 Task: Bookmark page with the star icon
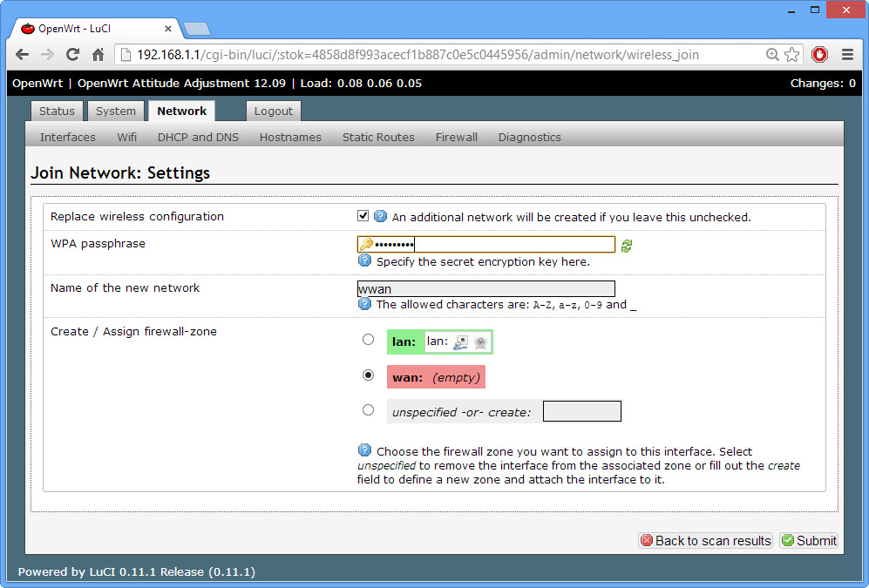[792, 54]
